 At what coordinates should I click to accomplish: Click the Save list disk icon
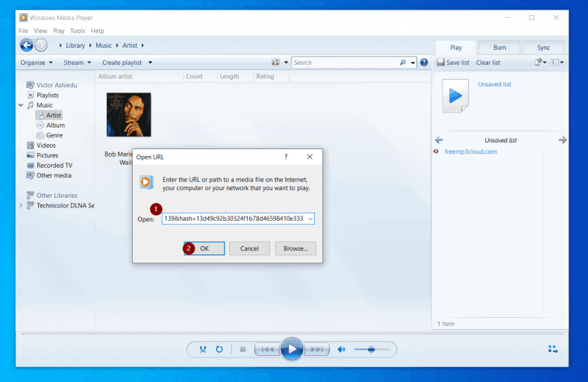click(x=440, y=62)
